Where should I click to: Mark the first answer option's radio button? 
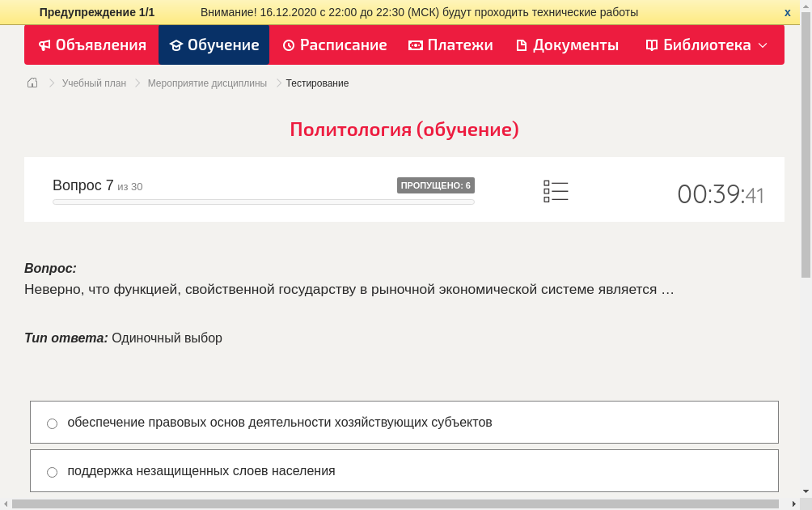[52, 423]
